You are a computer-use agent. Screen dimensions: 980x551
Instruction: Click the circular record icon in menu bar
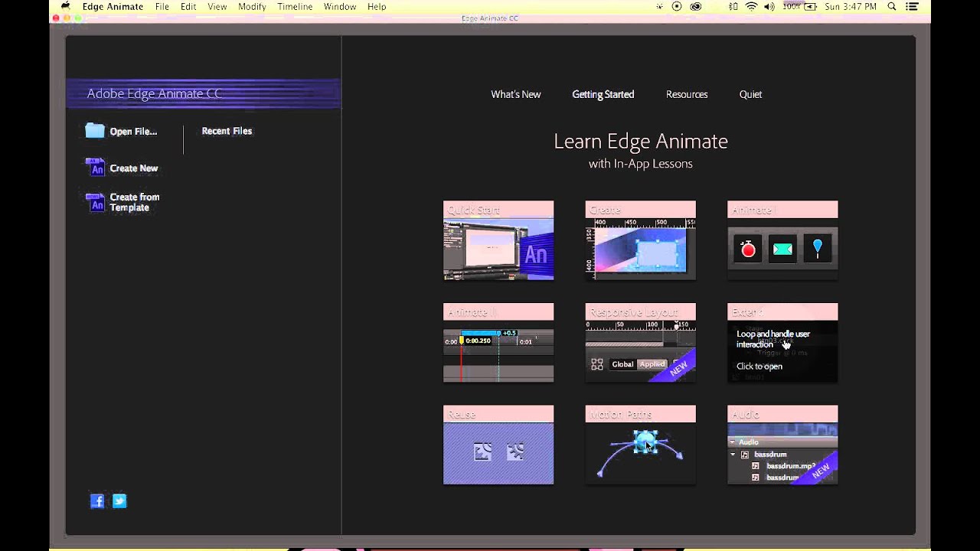coord(677,6)
